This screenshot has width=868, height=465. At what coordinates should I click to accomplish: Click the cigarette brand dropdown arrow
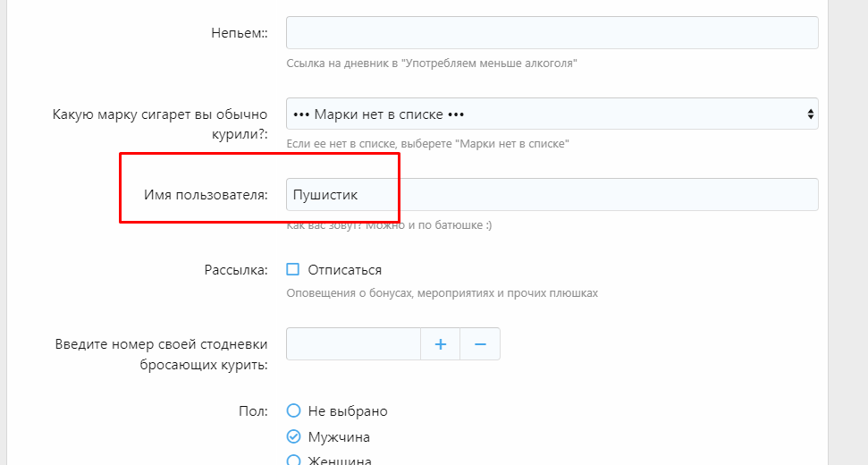[x=810, y=114]
